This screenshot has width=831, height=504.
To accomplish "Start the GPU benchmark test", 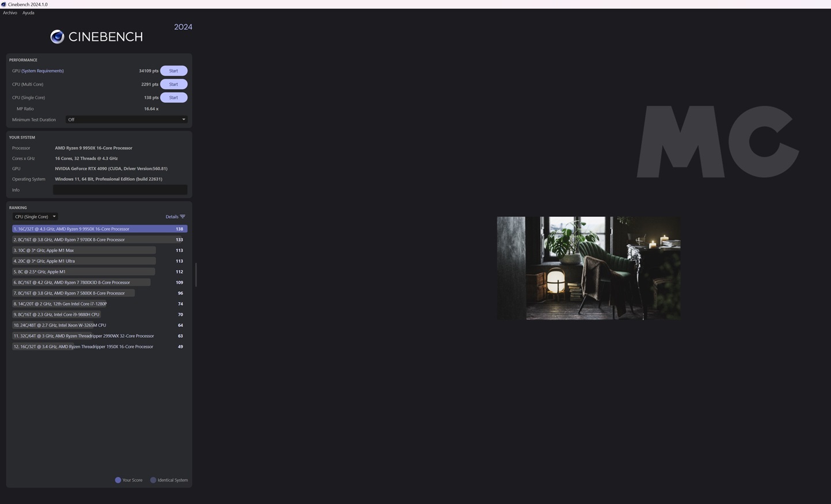I will [173, 71].
